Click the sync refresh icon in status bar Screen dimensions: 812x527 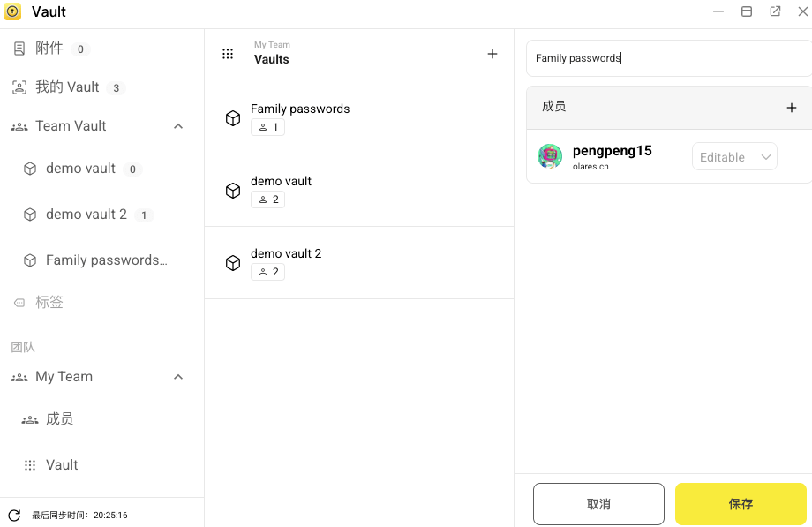(14, 515)
